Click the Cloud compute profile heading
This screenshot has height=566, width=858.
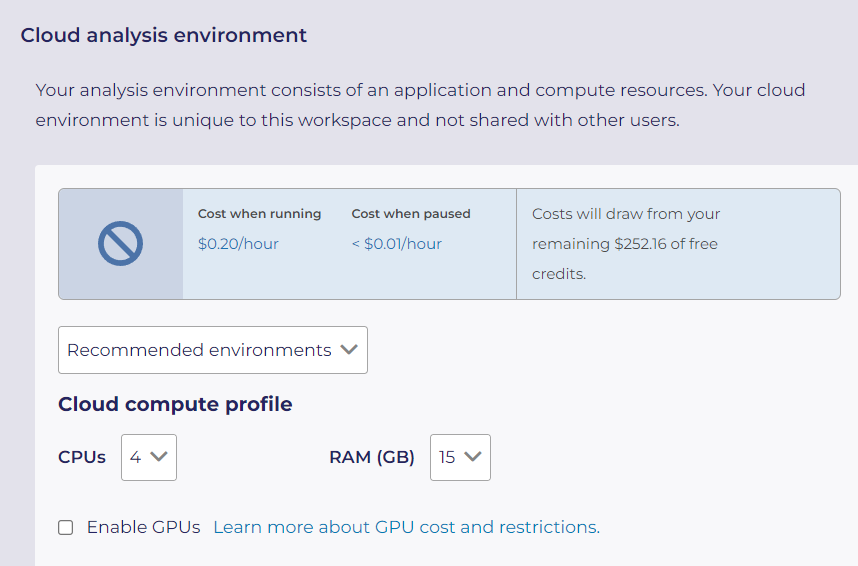175,404
